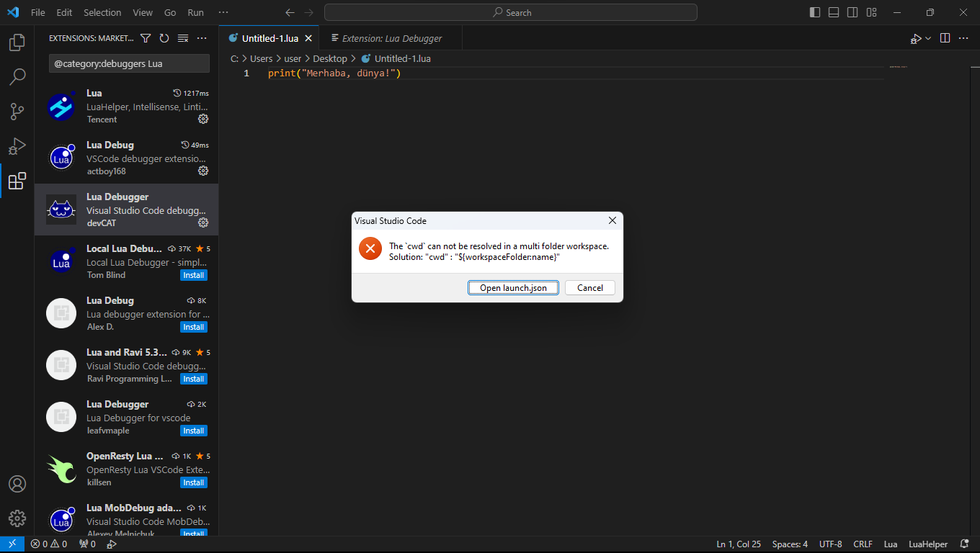Install Lua and Ravi 5.3 extension

(x=193, y=379)
